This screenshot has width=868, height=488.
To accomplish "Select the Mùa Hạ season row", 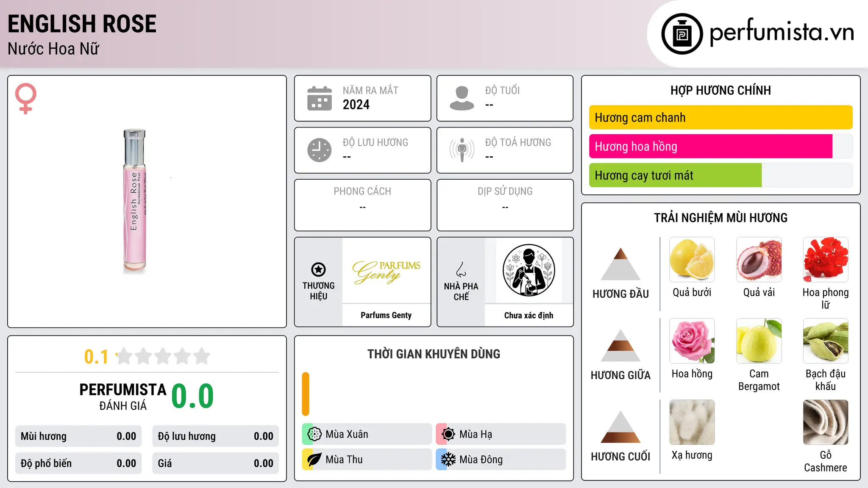I will pyautogui.click(x=501, y=434).
